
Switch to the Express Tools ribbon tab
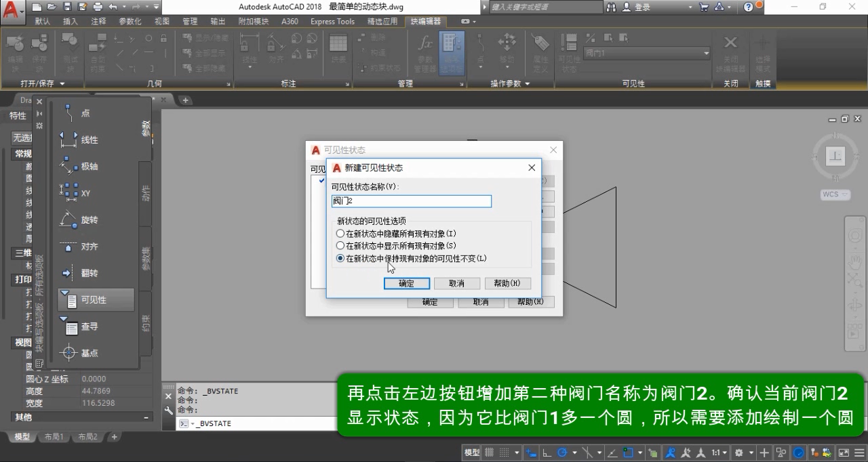[x=332, y=21]
